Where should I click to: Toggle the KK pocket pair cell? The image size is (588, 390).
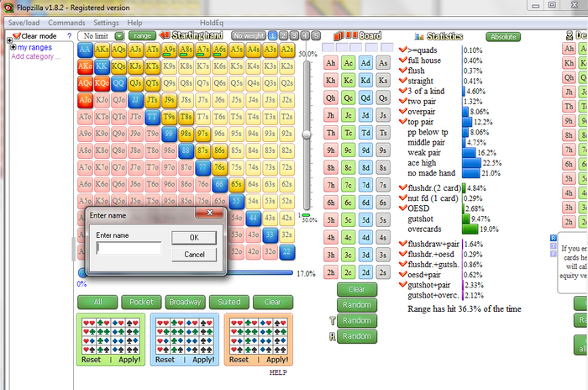[x=102, y=66]
